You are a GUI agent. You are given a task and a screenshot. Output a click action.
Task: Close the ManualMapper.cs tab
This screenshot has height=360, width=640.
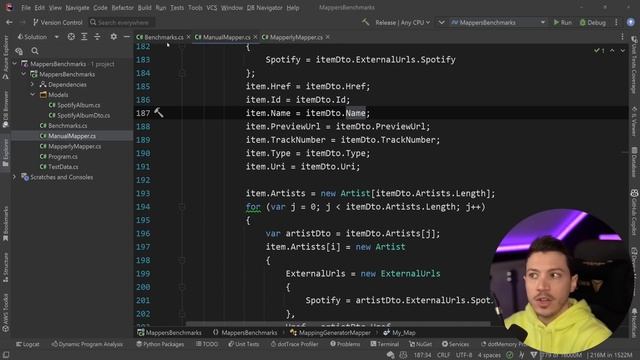click(x=256, y=37)
